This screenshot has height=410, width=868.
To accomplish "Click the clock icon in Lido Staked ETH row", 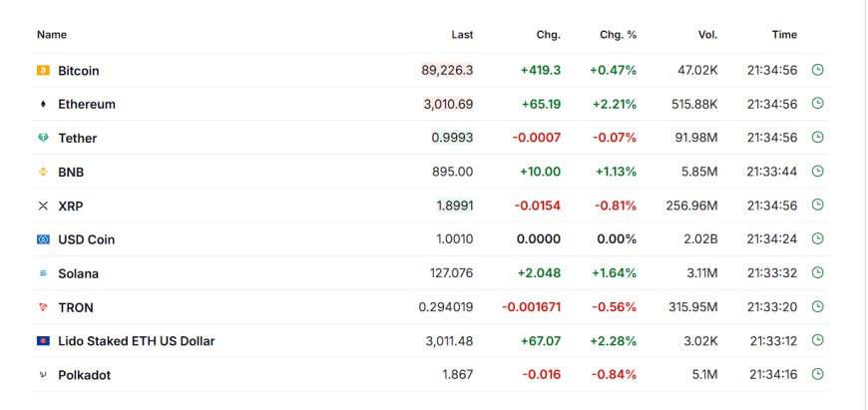I will pos(818,340).
